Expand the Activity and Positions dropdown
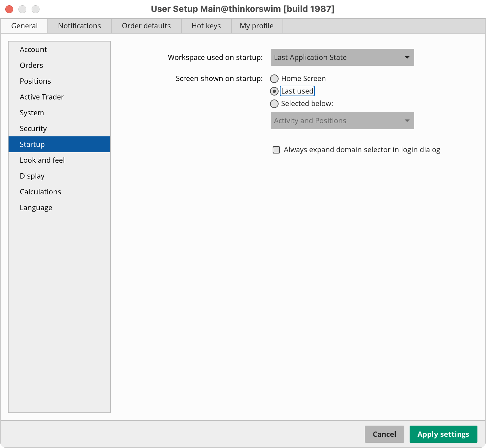This screenshot has width=486, height=448. point(342,121)
